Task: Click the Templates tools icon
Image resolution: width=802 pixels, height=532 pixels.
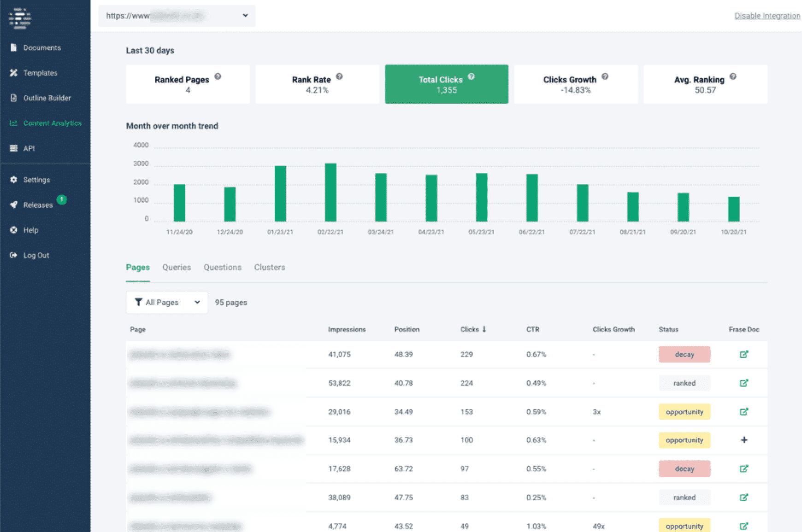Action: tap(14, 73)
